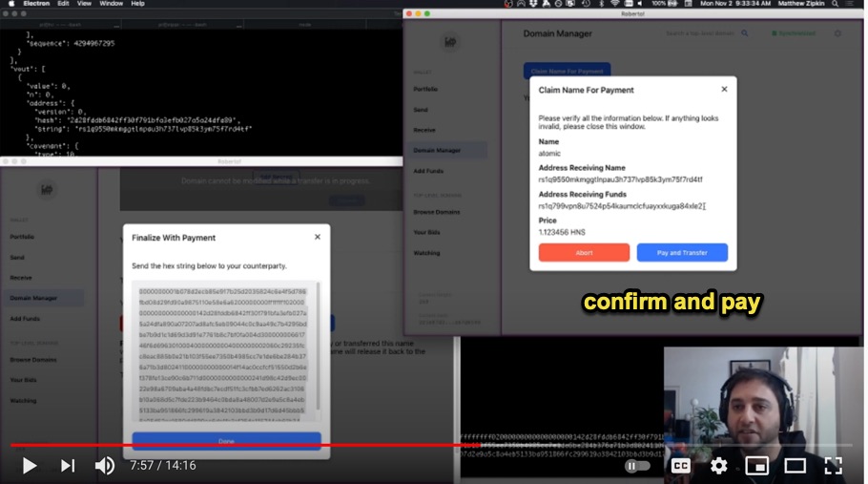Mute the video volume
This screenshot has height=484, width=868.
105,466
